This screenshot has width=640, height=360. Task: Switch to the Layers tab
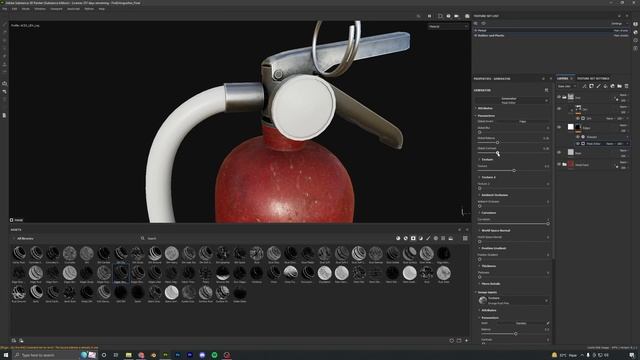tap(562, 78)
